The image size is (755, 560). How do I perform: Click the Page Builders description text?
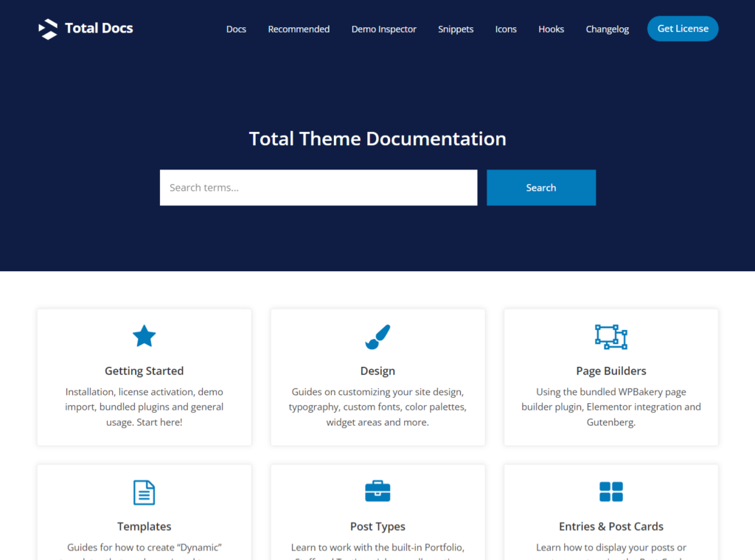[611, 407]
